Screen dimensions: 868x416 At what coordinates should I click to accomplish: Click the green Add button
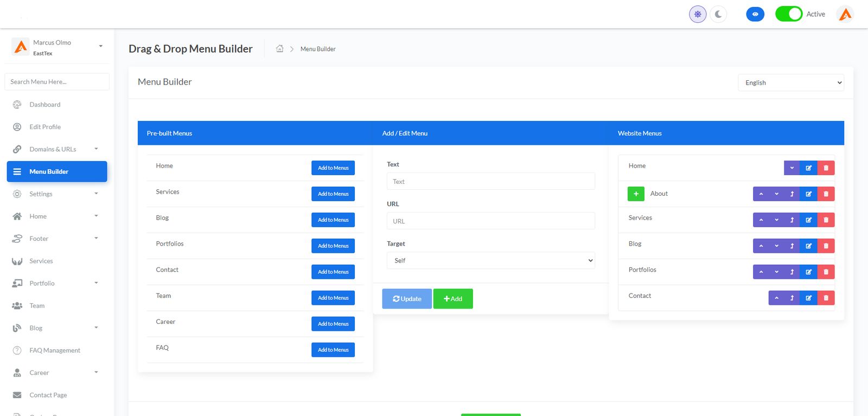(x=453, y=299)
